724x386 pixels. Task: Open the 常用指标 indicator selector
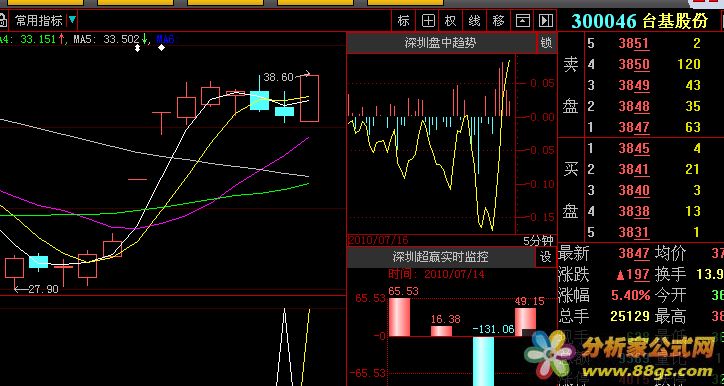coord(39,21)
